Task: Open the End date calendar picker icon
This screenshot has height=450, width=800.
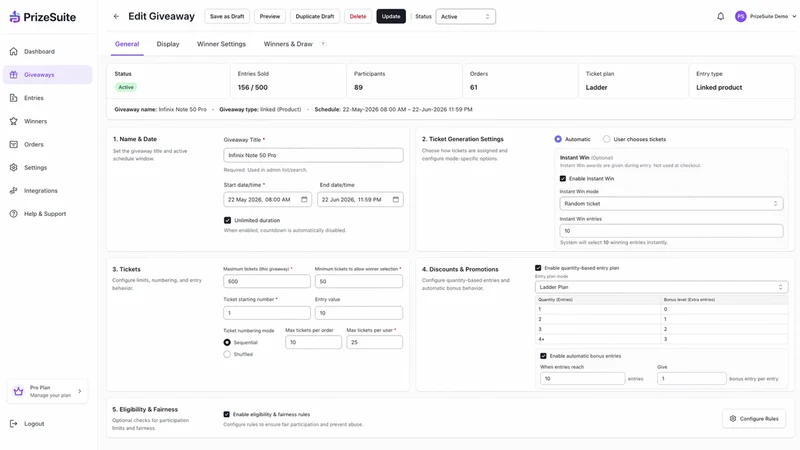Action: coord(396,199)
